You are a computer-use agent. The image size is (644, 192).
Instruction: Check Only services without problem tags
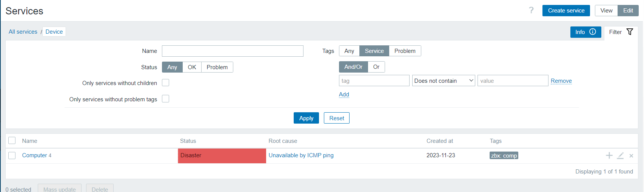pyautogui.click(x=166, y=99)
